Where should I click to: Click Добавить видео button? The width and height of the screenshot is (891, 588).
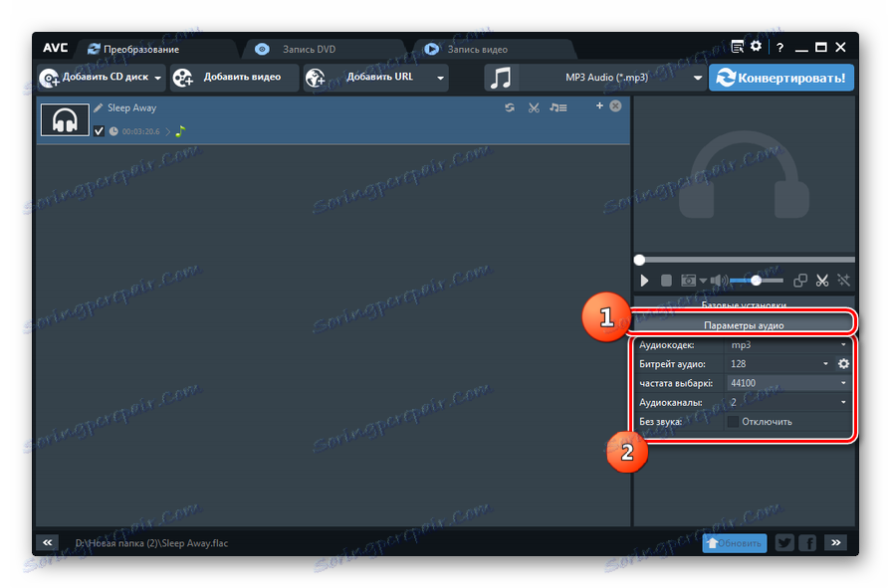tap(234, 78)
